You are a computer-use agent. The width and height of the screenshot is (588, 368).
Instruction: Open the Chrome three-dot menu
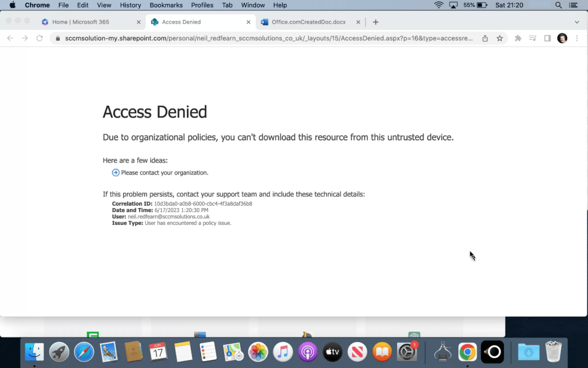click(x=577, y=39)
